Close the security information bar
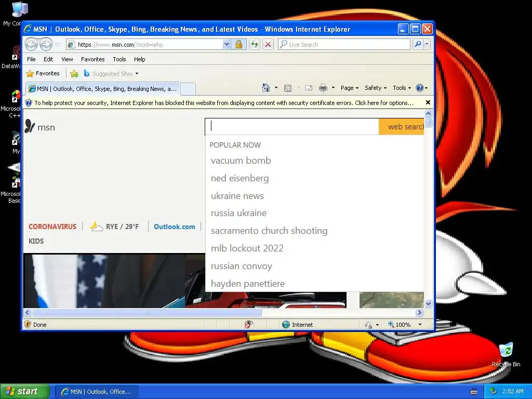The height and width of the screenshot is (399, 532). point(428,102)
